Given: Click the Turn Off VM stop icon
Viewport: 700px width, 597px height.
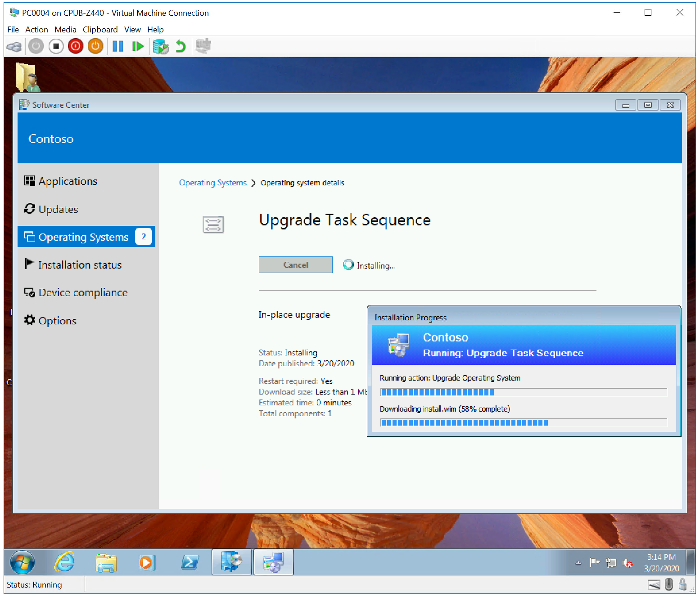Looking at the screenshot, I should pyautogui.click(x=56, y=46).
